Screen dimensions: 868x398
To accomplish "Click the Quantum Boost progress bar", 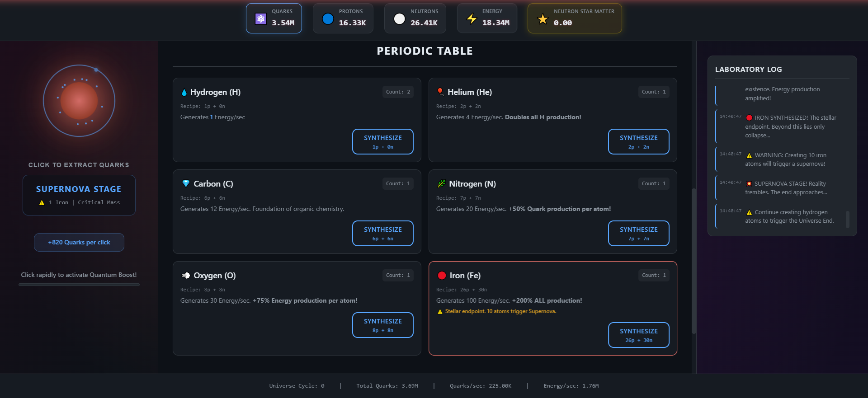I will tap(79, 285).
